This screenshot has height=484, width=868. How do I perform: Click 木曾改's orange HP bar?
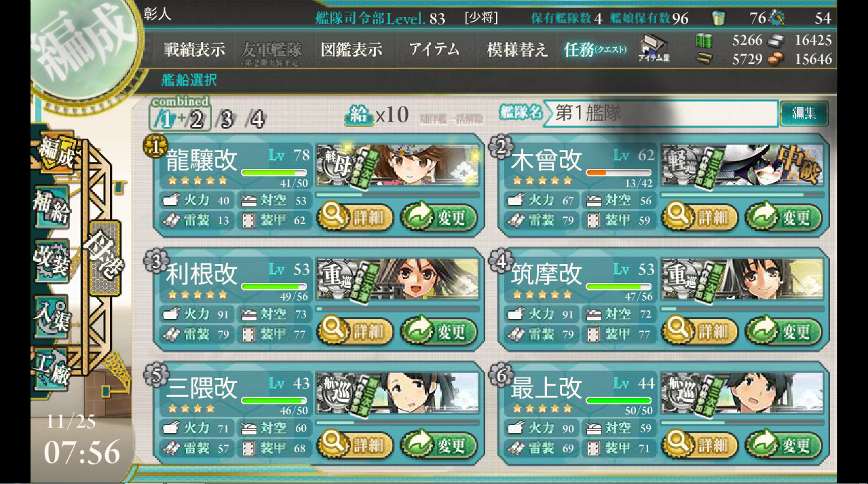point(618,172)
